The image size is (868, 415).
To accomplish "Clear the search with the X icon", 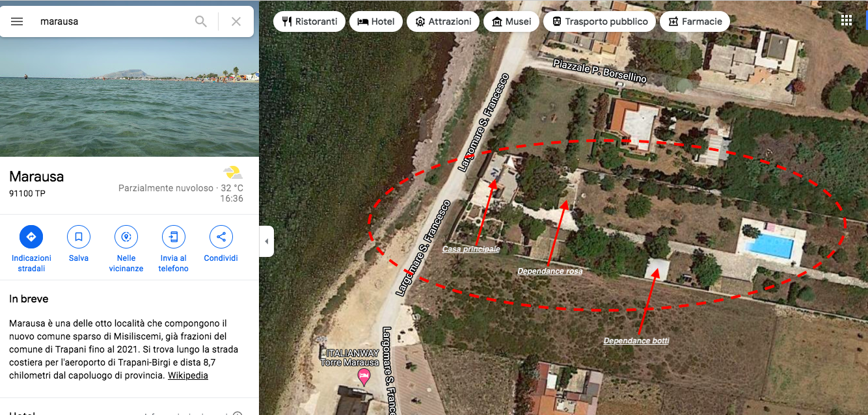I will point(236,21).
